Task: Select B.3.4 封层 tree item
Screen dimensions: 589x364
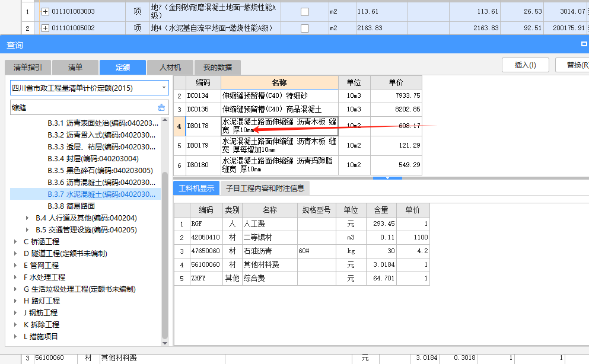Action: pos(93,159)
